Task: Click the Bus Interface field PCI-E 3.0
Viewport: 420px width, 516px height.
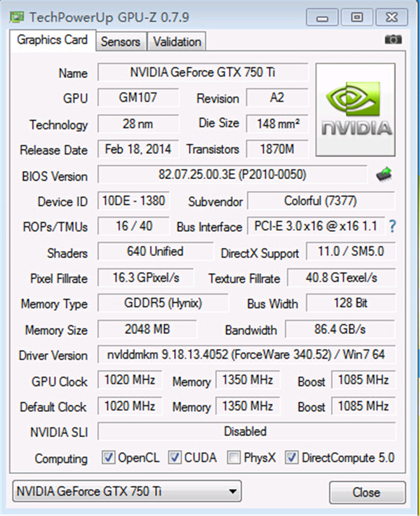Action: point(316,226)
